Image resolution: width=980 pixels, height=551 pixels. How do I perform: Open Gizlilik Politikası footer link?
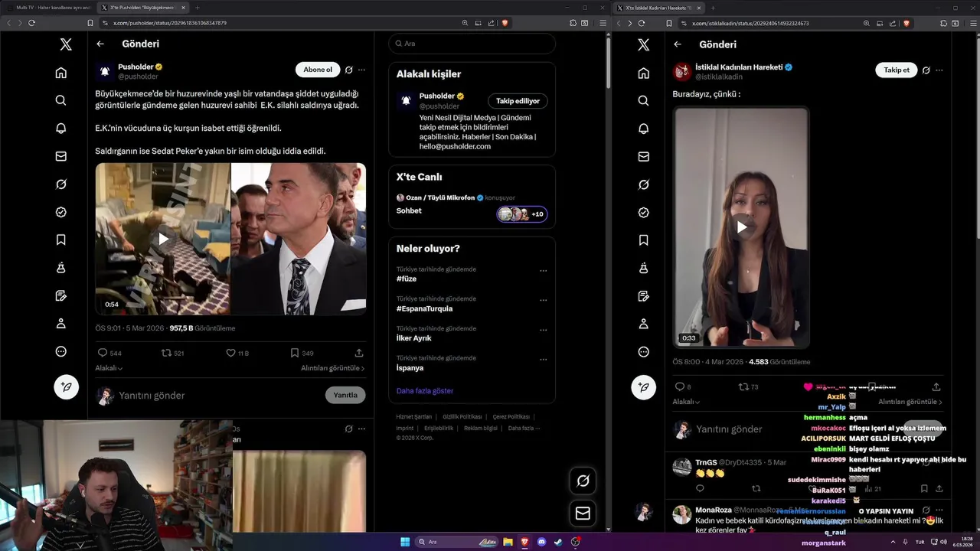pos(462,417)
